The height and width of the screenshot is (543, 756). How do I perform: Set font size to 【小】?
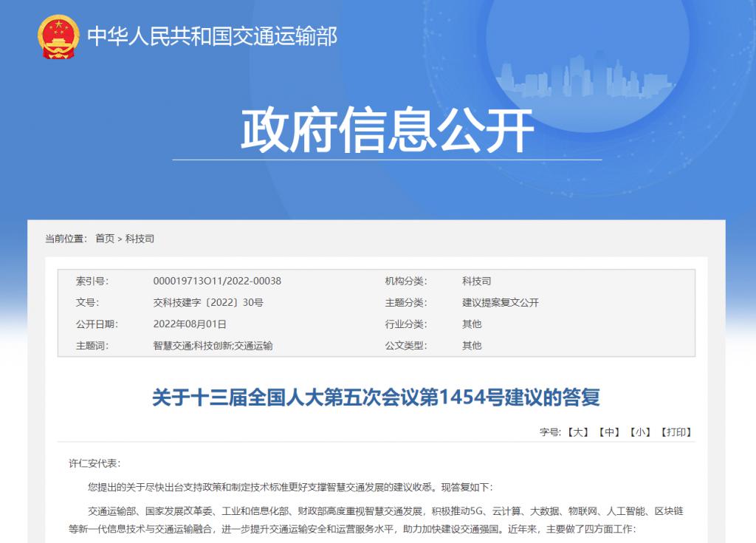(x=639, y=432)
